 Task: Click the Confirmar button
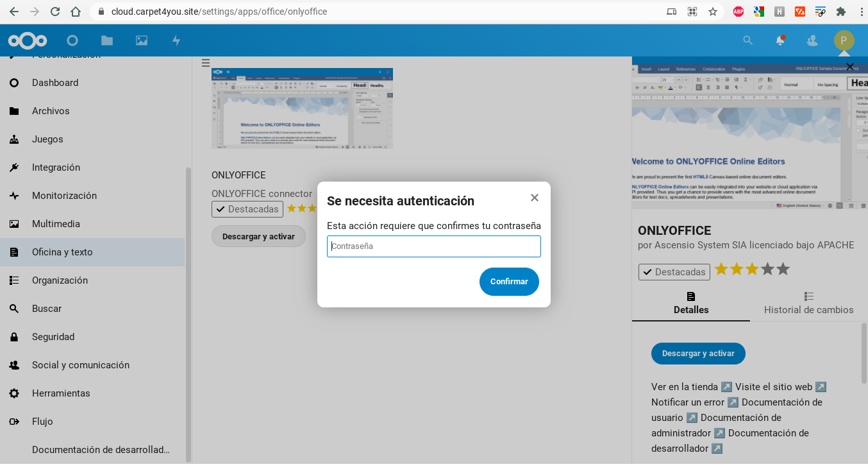coord(509,282)
